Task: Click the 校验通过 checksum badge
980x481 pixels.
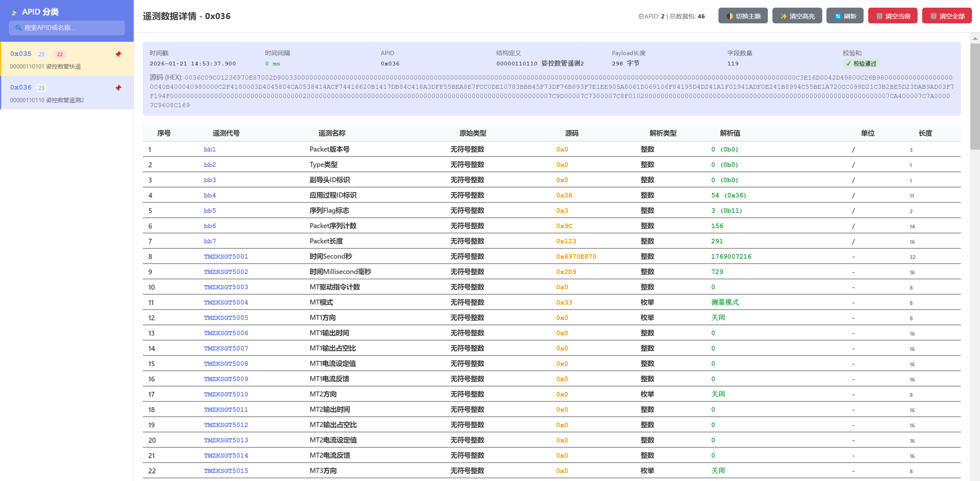Action: coord(861,64)
